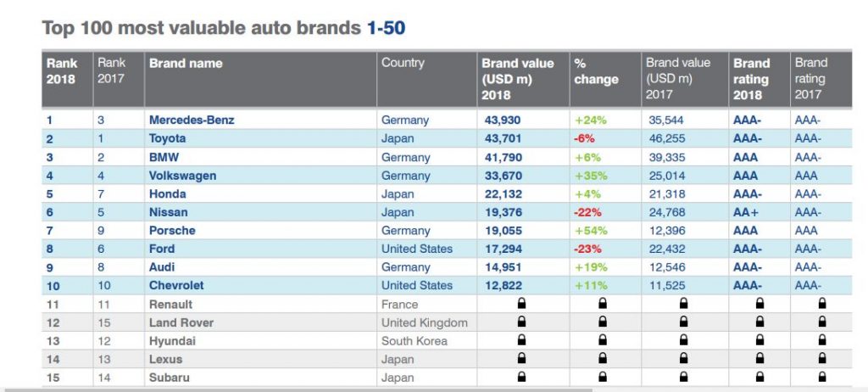Click Lexus's locked brand rating 2018 icon

click(x=759, y=358)
